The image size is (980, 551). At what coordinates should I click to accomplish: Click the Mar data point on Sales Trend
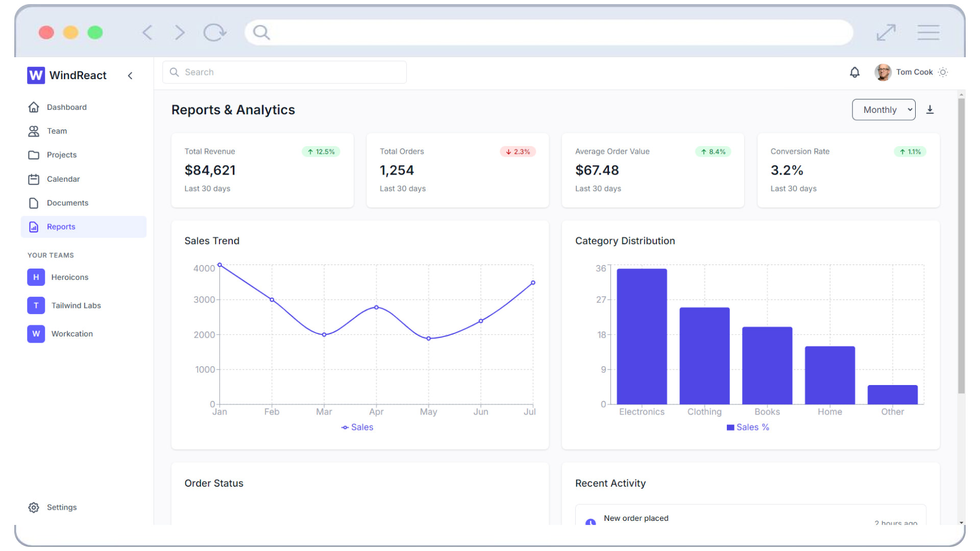pos(324,335)
